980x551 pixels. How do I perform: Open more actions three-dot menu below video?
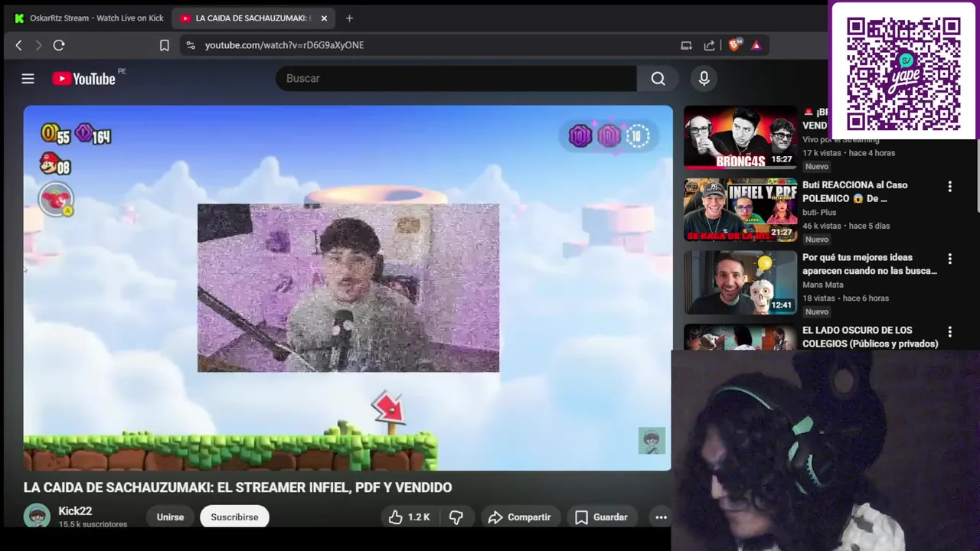[x=661, y=517]
